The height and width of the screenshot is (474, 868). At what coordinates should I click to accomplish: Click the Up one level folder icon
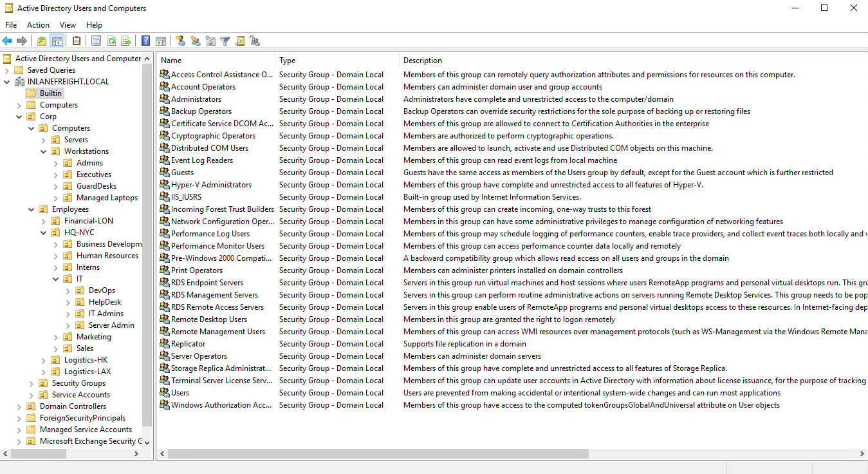[42, 41]
